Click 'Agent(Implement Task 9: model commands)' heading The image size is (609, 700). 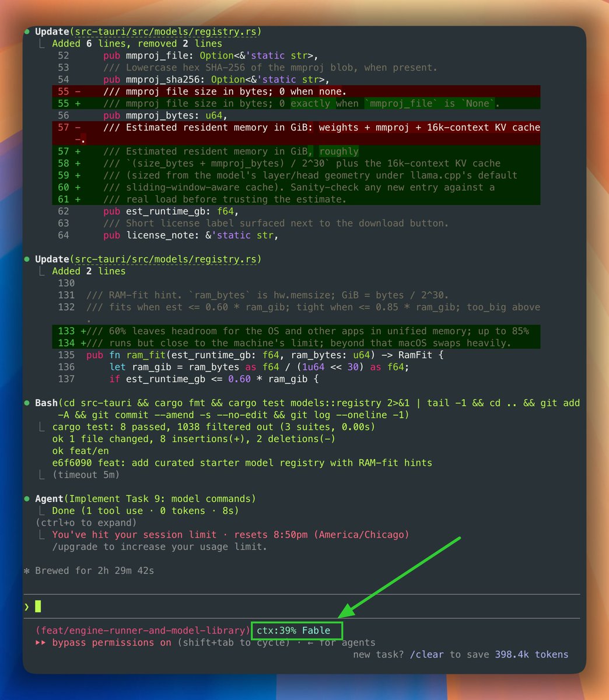pos(145,499)
